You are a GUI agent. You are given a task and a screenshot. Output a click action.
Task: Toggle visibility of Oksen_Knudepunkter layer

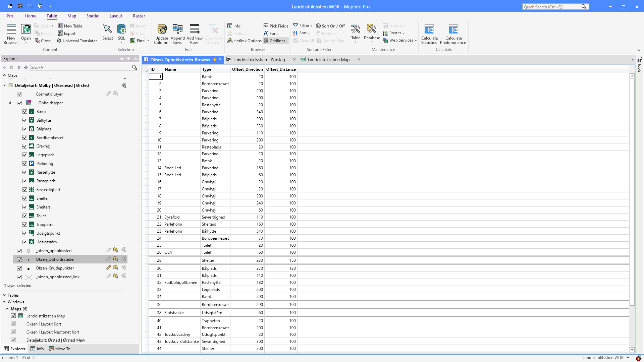(19, 268)
